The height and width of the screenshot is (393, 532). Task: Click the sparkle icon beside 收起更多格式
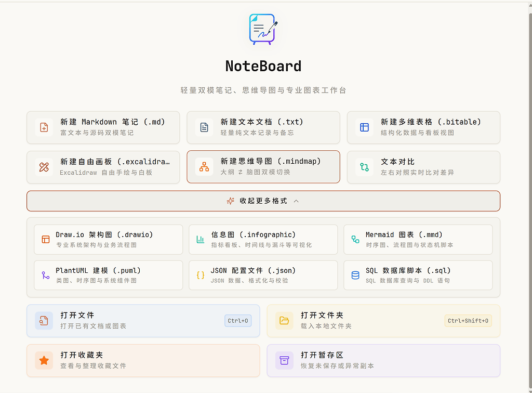pos(230,201)
